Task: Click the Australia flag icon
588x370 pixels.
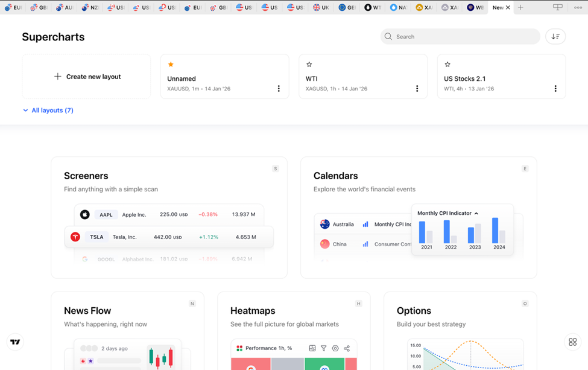Action: pyautogui.click(x=324, y=224)
